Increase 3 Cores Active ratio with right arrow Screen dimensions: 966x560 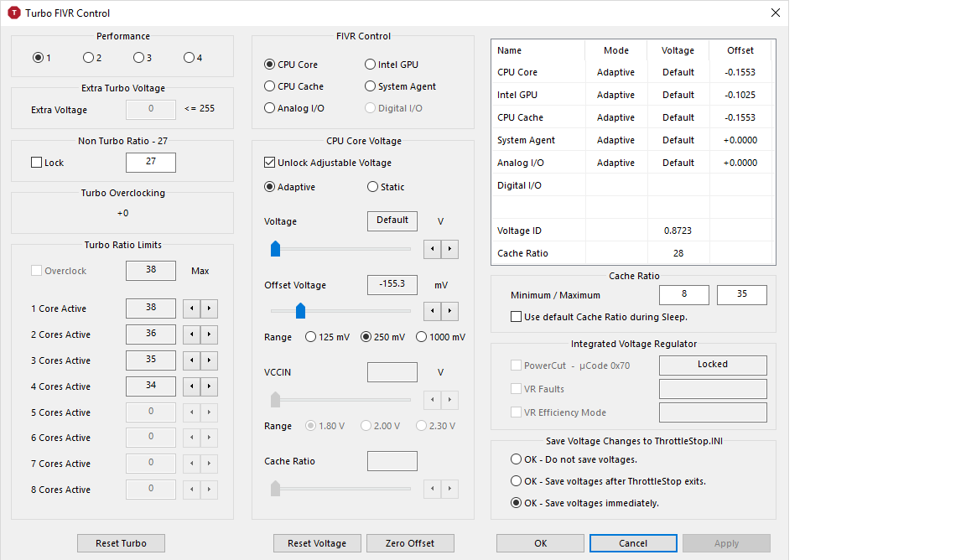209,360
